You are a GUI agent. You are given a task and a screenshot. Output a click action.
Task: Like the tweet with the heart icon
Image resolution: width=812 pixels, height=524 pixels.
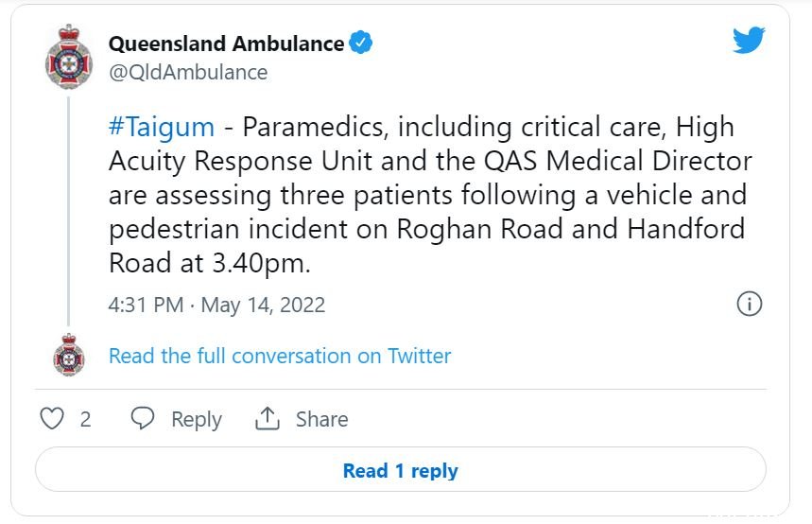tap(52, 418)
